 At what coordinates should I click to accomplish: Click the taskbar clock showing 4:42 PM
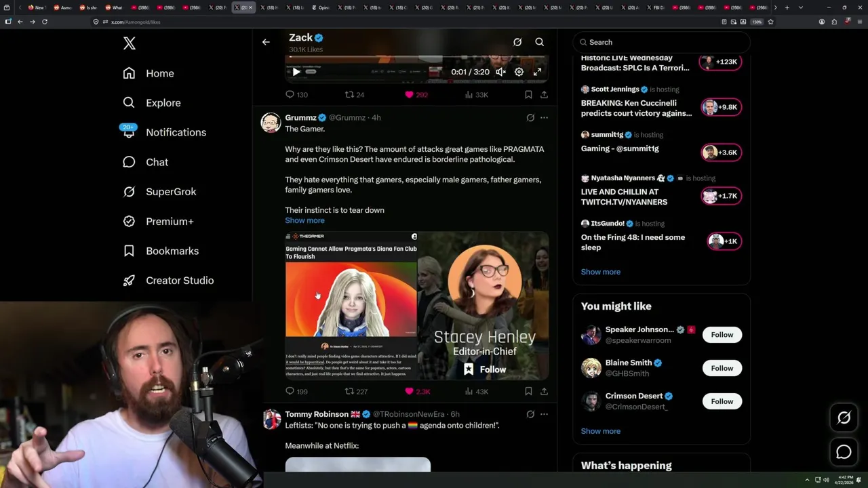pyautogui.click(x=844, y=480)
